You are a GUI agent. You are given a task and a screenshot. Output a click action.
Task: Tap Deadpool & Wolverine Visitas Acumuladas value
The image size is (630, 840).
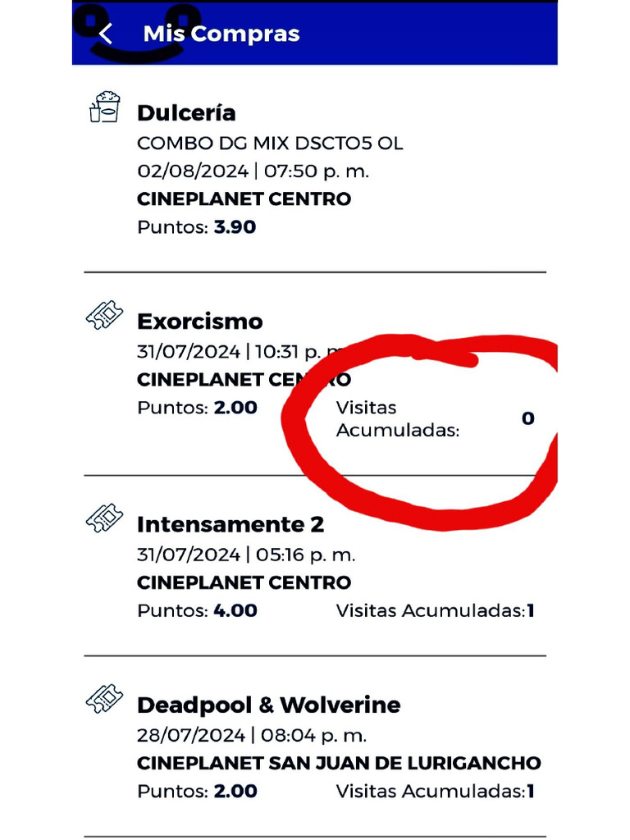(531, 791)
